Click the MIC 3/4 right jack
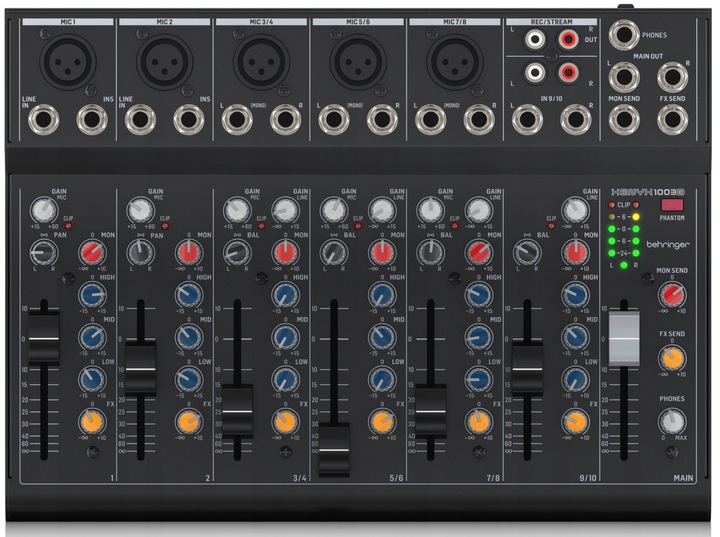The width and height of the screenshot is (720, 537). (x=286, y=119)
